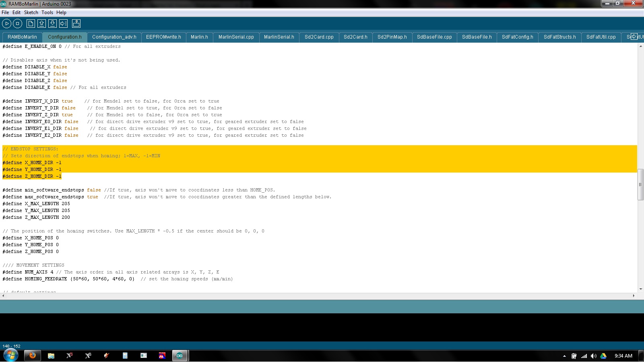Open the Help menu

(x=61, y=12)
